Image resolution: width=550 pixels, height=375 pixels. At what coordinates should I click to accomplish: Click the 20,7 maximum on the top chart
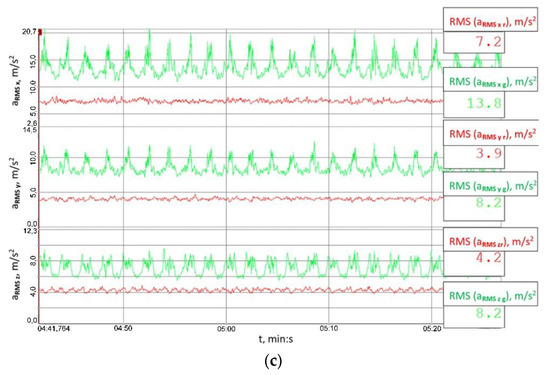pyautogui.click(x=29, y=32)
